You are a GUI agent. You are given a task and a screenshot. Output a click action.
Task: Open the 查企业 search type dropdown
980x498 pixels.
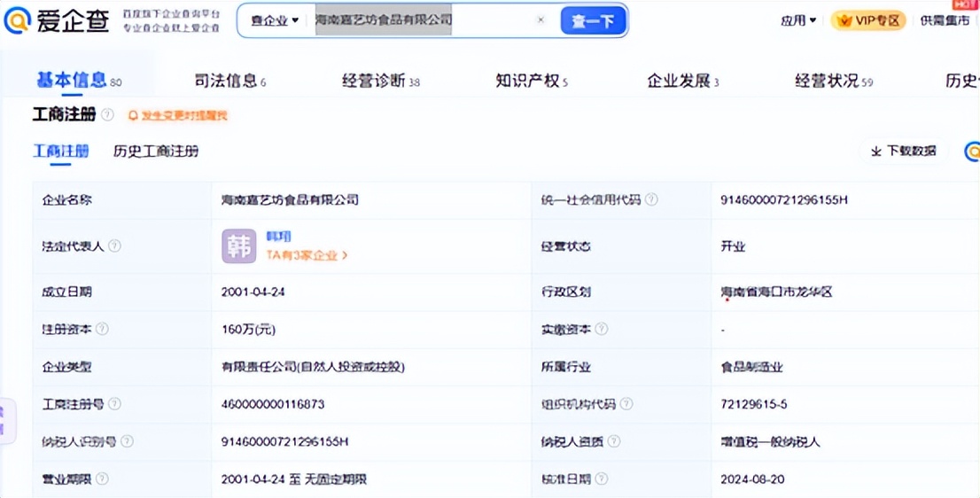pyautogui.click(x=275, y=20)
